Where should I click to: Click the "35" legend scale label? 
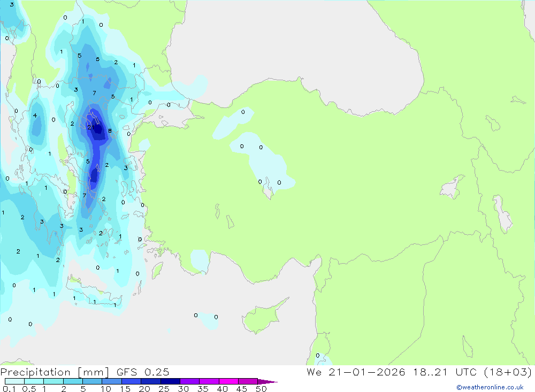tap(203, 389)
